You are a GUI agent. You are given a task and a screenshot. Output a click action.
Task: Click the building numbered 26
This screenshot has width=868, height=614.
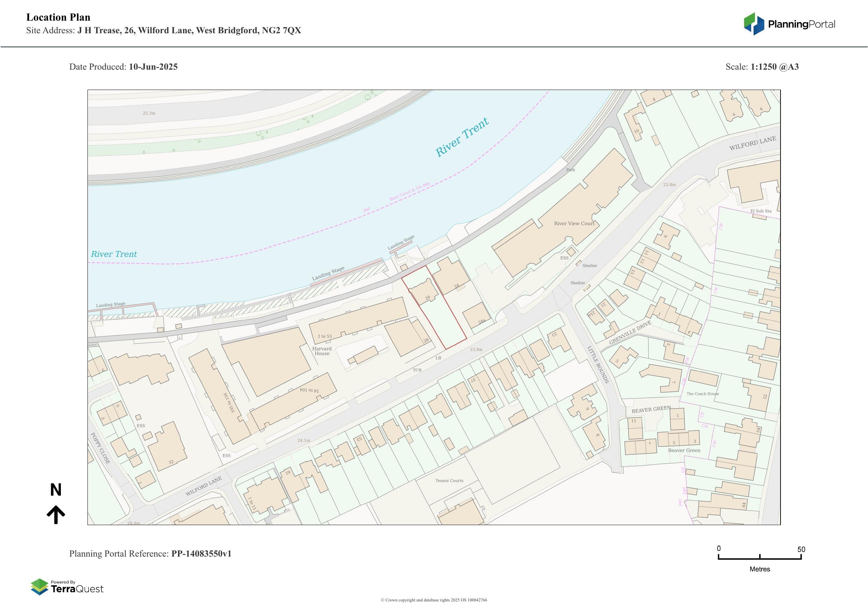click(424, 294)
